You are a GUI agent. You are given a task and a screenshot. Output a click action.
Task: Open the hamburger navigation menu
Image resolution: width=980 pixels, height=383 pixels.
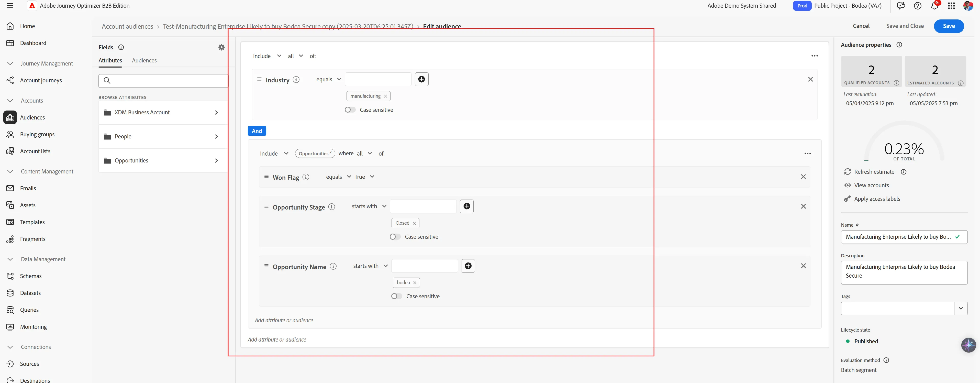pos(10,6)
